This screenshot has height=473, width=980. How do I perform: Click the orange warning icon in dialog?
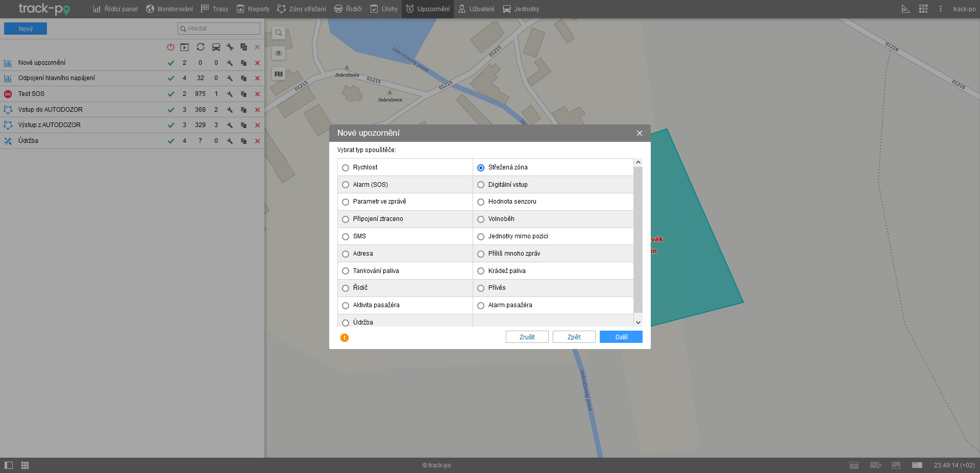(345, 338)
